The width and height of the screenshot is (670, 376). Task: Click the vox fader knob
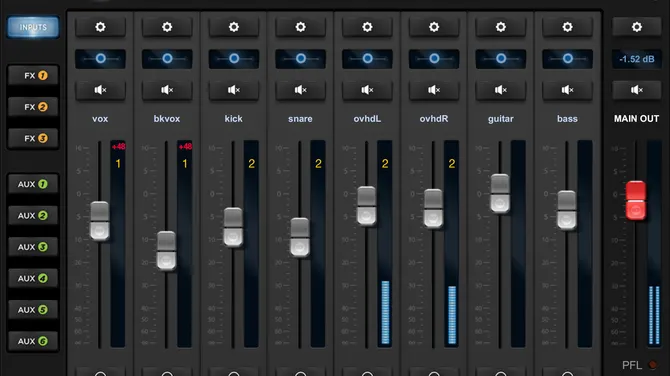pyautogui.click(x=100, y=221)
